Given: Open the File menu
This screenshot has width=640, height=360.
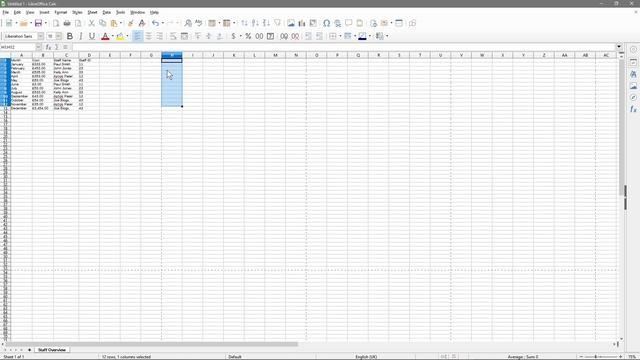Looking at the screenshot, I should (x=6, y=12).
